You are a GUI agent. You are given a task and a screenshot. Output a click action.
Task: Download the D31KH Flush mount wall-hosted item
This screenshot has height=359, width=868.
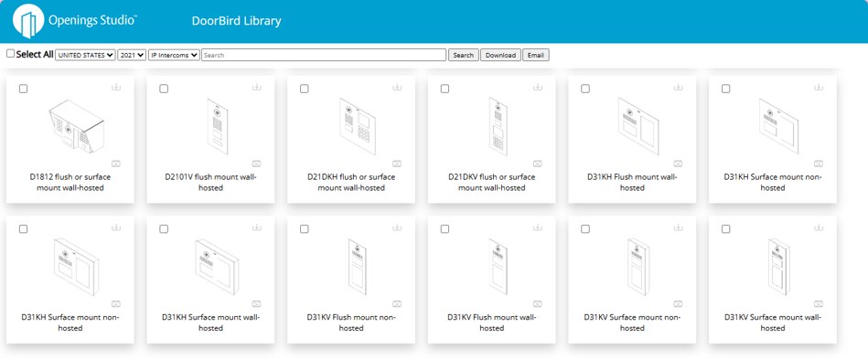tap(679, 88)
